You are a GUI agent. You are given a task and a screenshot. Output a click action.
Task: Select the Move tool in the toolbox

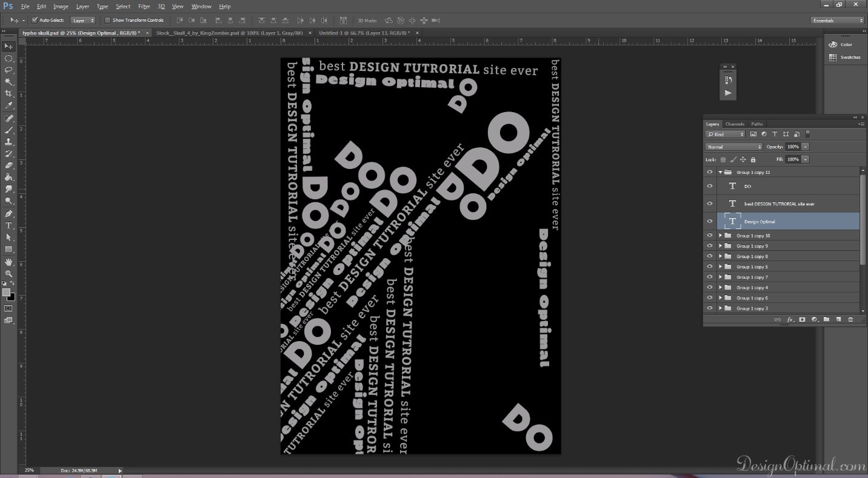[x=8, y=47]
